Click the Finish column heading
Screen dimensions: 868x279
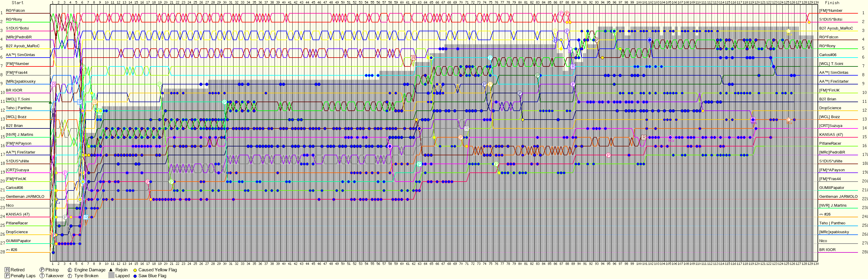(832, 3)
